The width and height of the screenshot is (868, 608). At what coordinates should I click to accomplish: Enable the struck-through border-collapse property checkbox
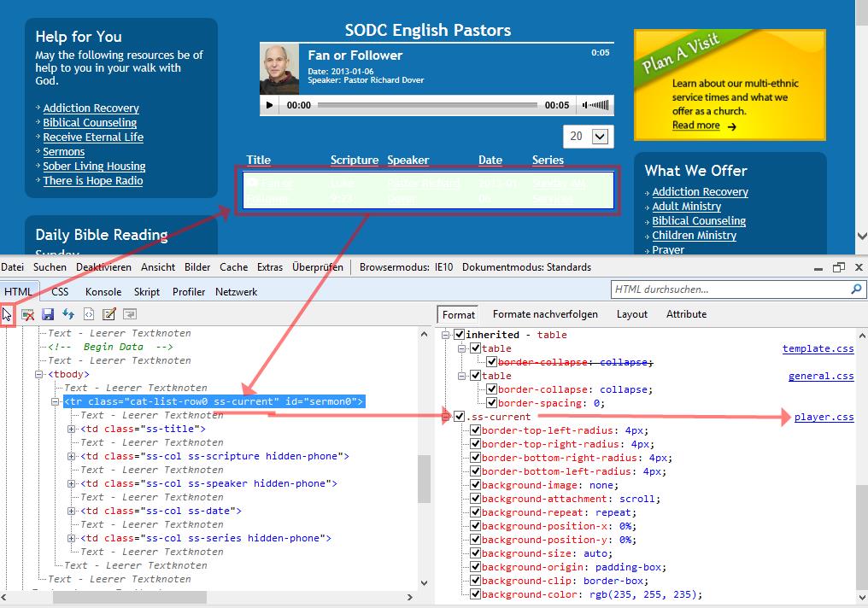click(491, 362)
